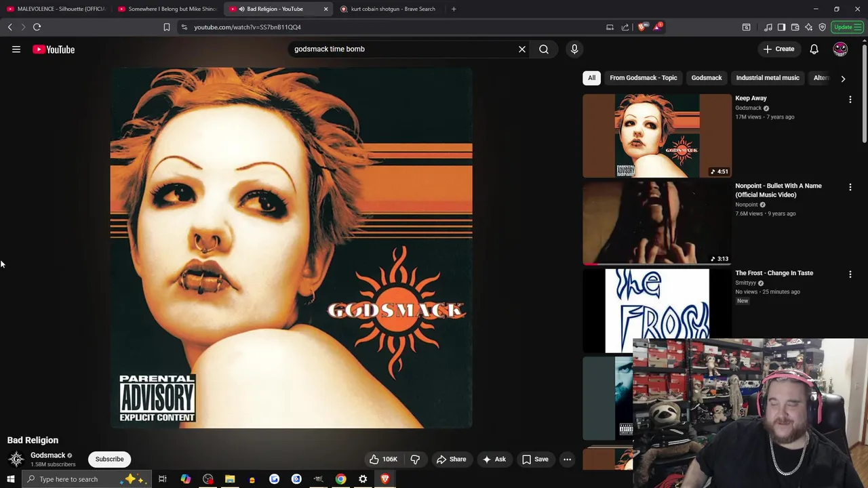Open the Create menu

(x=778, y=49)
